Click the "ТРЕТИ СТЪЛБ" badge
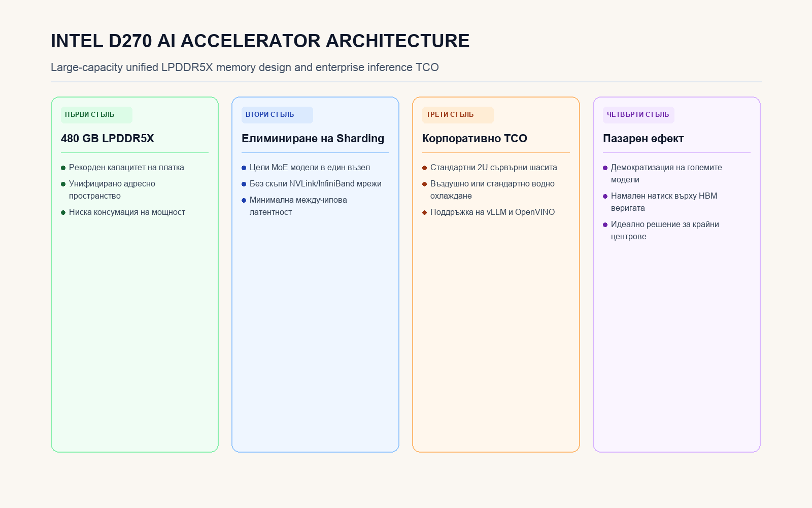The height and width of the screenshot is (508, 812). 458,115
